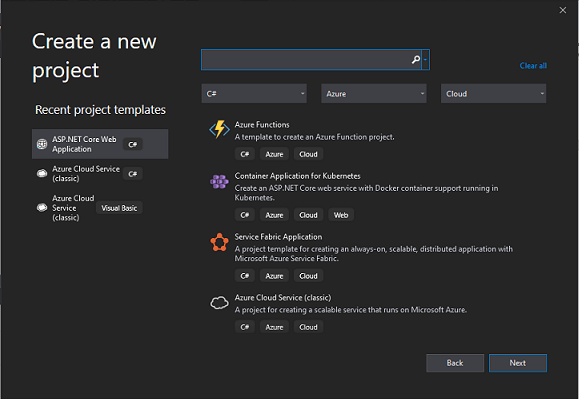Viewport: 579px width, 399px height.
Task: Choose recent Azure Cloud Service (classic) C# template
Action: [x=100, y=173]
